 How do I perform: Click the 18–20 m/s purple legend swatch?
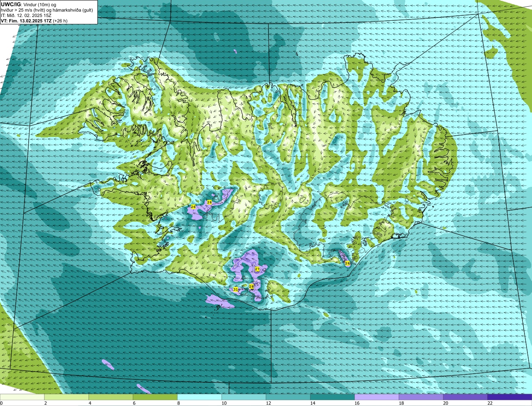(421, 397)
